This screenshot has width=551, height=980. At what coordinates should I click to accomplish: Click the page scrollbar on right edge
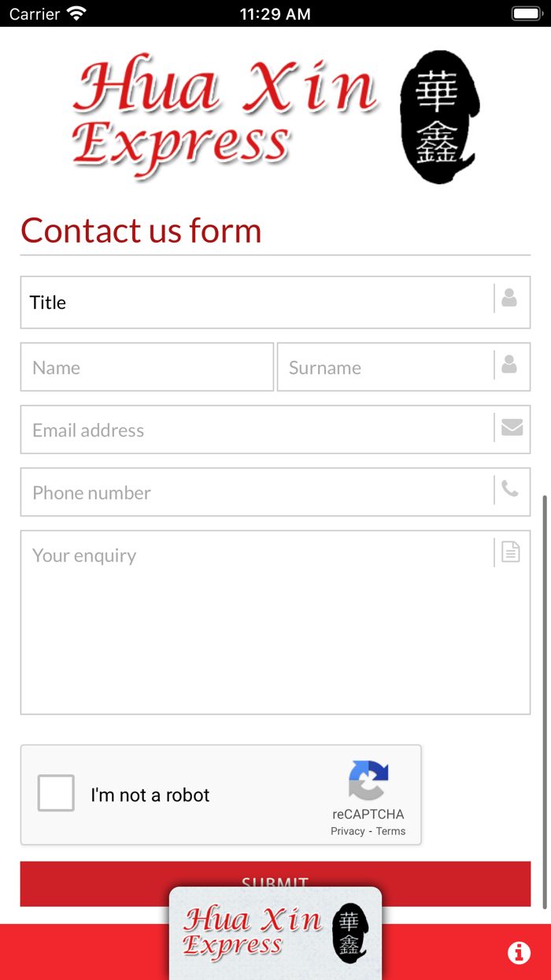[545, 701]
